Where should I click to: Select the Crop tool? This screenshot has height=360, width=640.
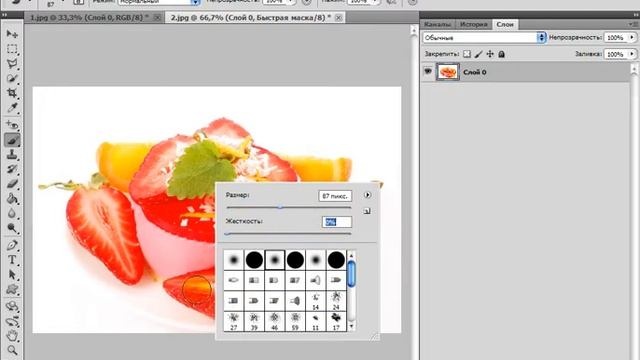12,93
